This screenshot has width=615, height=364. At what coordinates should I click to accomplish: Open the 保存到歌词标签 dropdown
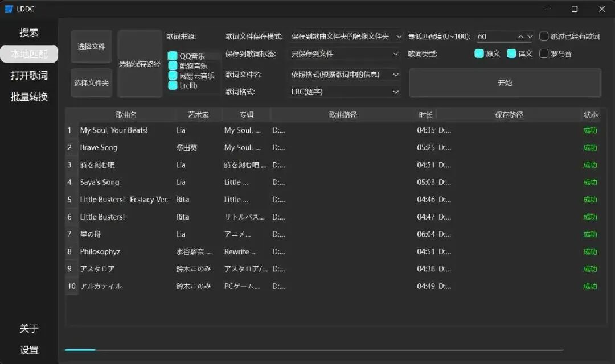point(345,53)
